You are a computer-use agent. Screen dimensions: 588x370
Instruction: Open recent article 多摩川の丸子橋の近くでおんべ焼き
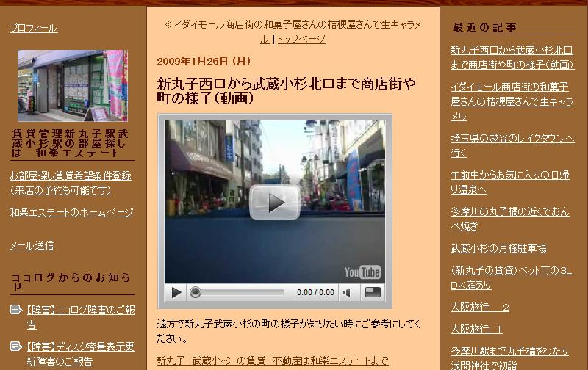(x=509, y=218)
